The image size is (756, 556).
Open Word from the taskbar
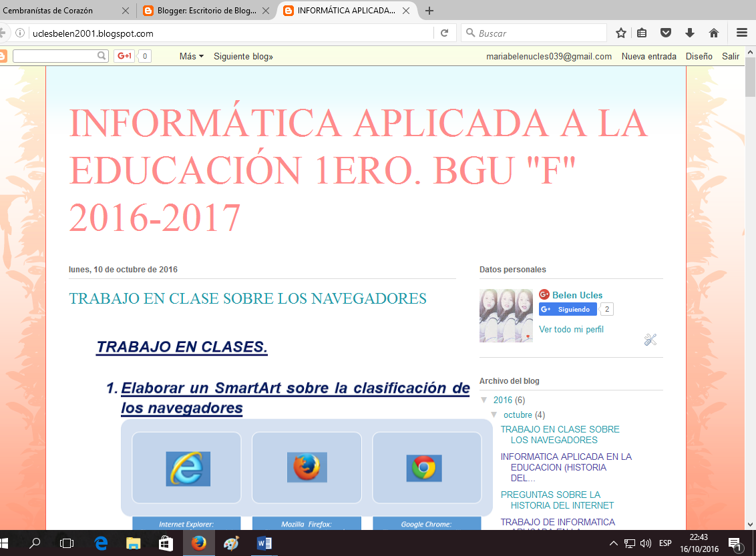[264, 543]
